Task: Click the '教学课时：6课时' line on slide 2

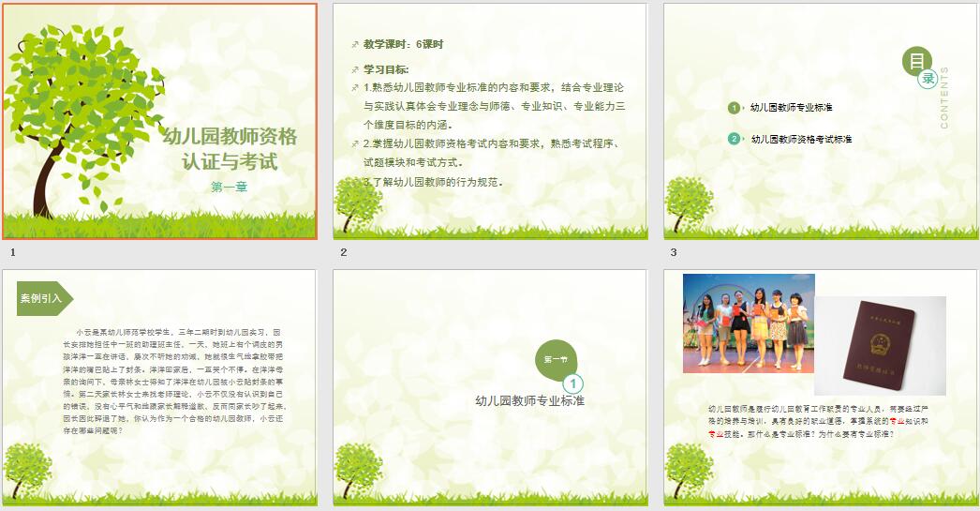Action: (x=403, y=44)
